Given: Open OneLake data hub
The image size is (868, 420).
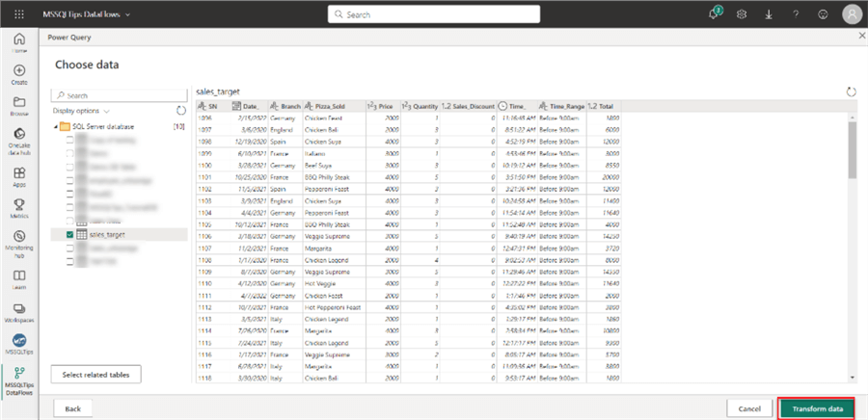Looking at the screenshot, I should click(19, 142).
